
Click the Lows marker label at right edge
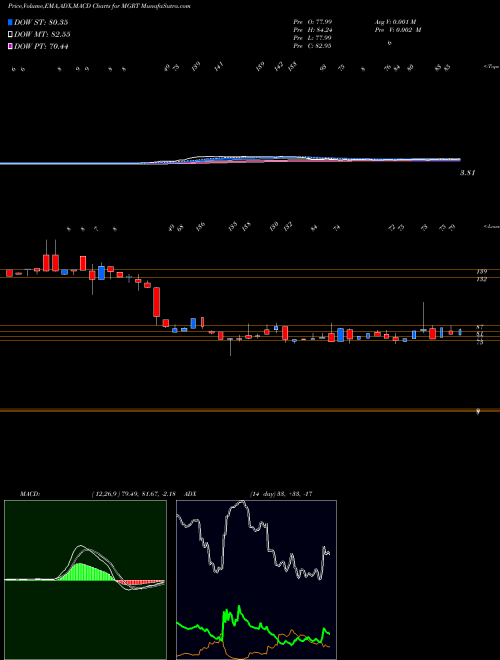coord(492,226)
